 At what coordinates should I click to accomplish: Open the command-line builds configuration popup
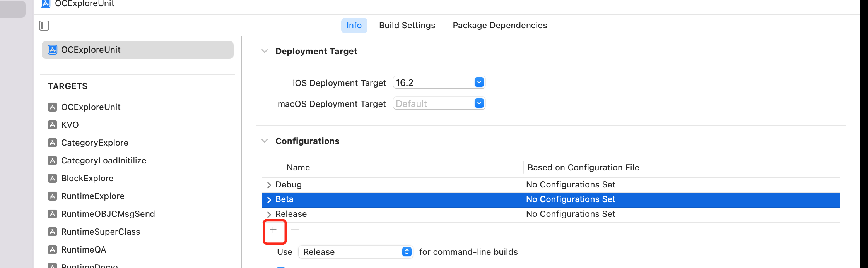tap(355, 252)
